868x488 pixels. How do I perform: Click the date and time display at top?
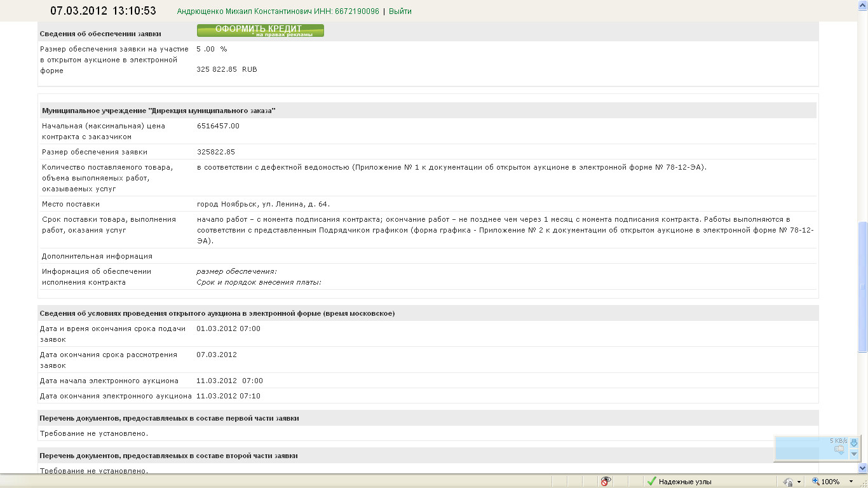click(103, 11)
